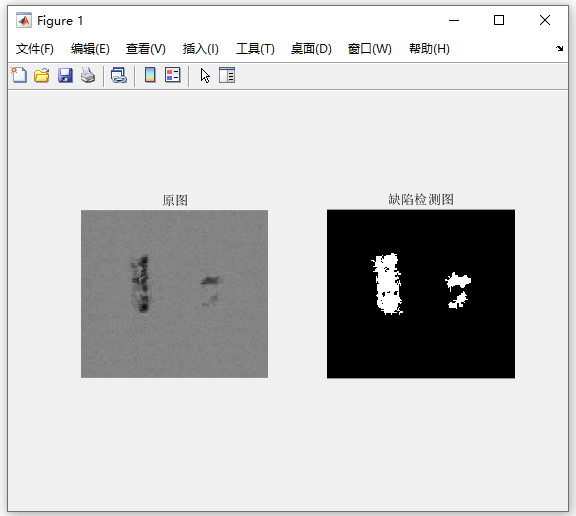The width and height of the screenshot is (576, 516).
Task: Click the dock figure arrow at the menu bar's right end
Action: (x=559, y=48)
